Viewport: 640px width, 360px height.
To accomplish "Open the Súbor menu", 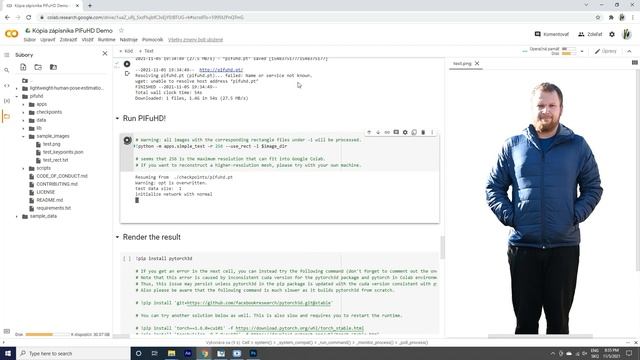I will [30, 40].
